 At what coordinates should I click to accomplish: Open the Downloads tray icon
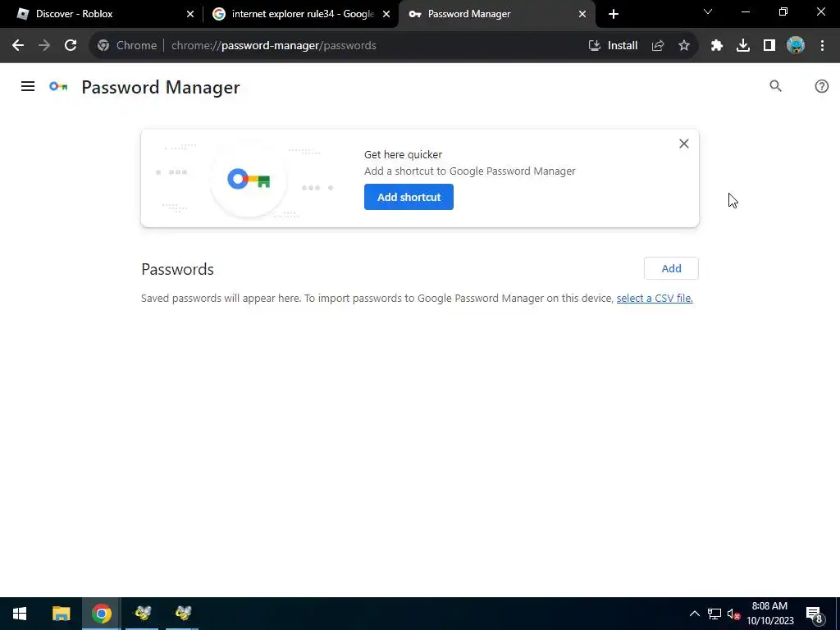pos(742,46)
